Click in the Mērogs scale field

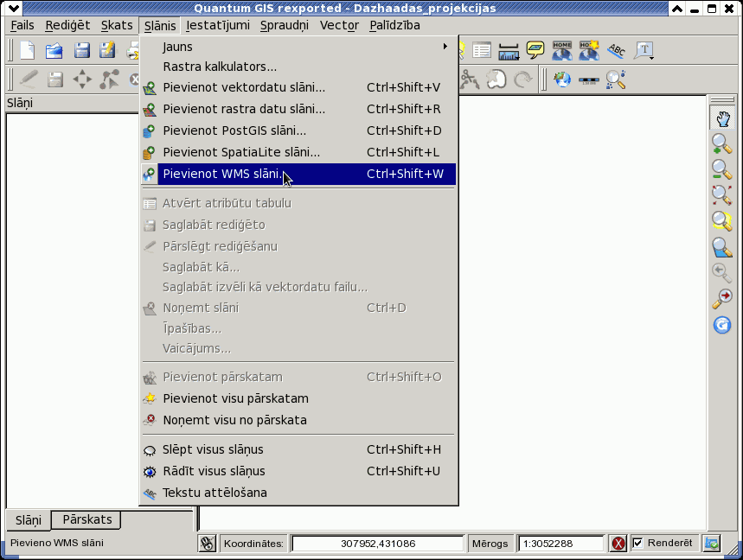coord(561,544)
